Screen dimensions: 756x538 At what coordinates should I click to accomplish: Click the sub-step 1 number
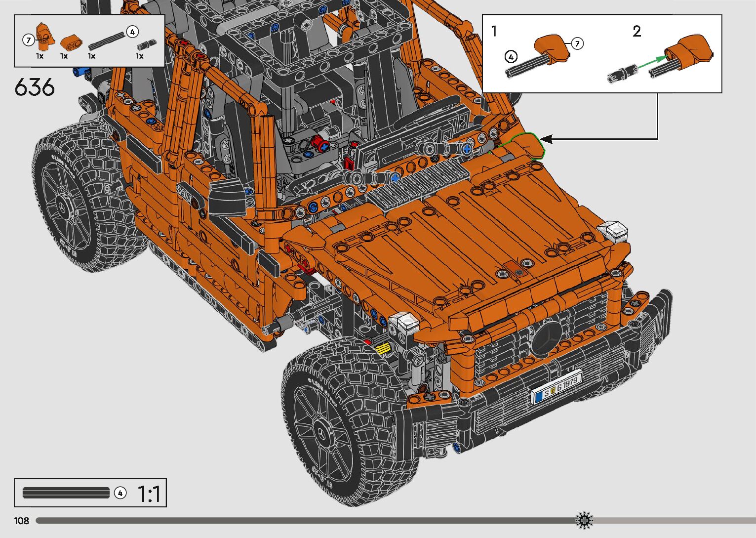tap(494, 31)
